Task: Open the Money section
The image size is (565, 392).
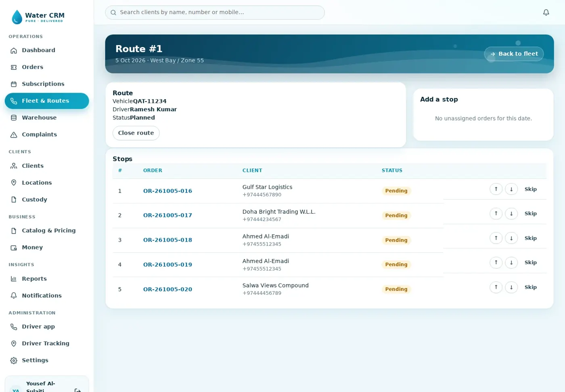Action: pos(47,248)
